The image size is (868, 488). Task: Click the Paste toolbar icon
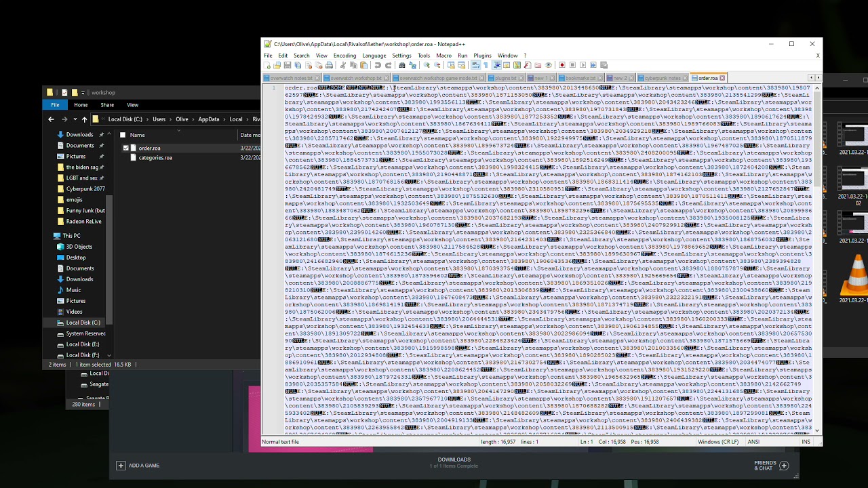pos(363,65)
